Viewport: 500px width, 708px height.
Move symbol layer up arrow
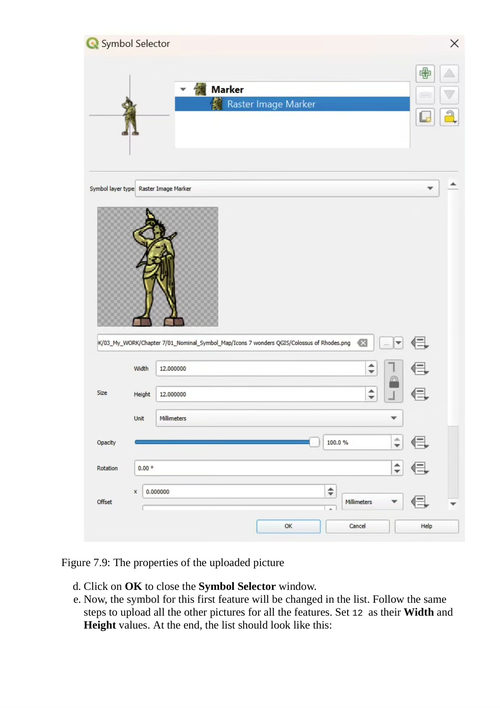449,73
